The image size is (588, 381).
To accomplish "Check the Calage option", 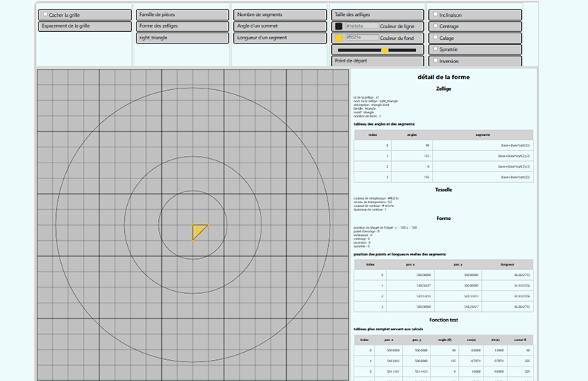I will [x=435, y=38].
